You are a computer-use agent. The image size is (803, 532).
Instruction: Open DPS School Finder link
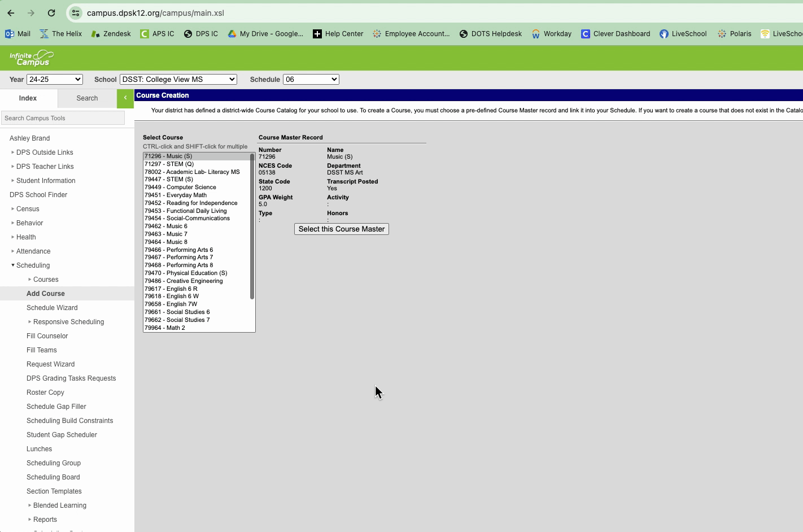(38, 195)
